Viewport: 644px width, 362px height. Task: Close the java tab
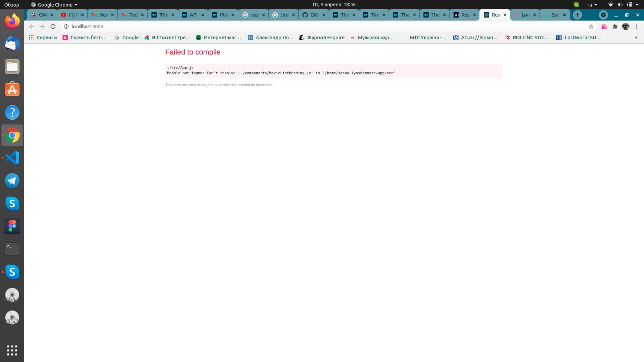point(535,15)
